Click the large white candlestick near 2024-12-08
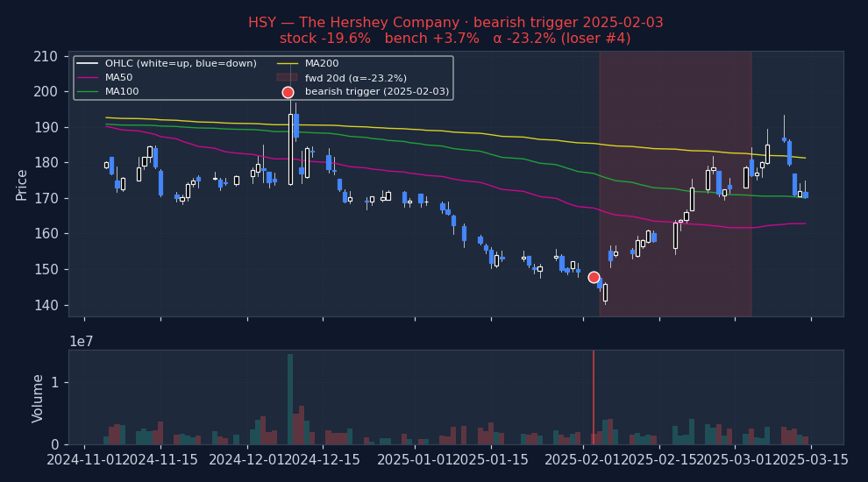Image resolution: width=868 pixels, height=482 pixels. (290, 149)
